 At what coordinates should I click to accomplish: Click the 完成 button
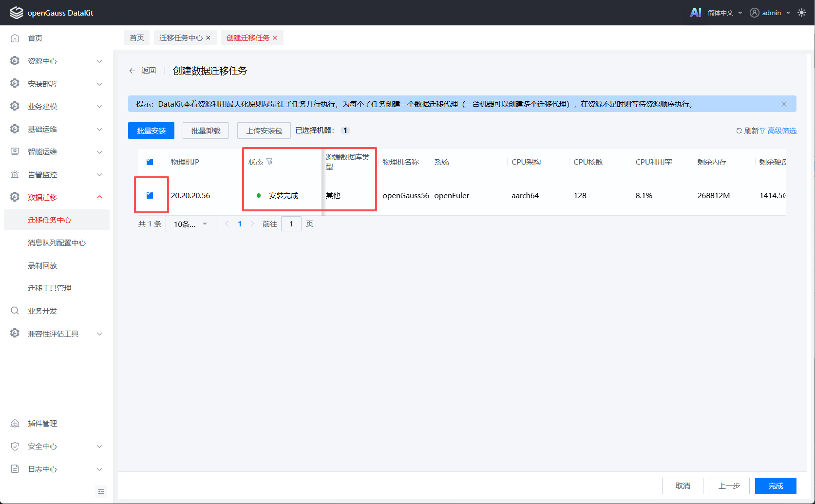tap(776, 486)
